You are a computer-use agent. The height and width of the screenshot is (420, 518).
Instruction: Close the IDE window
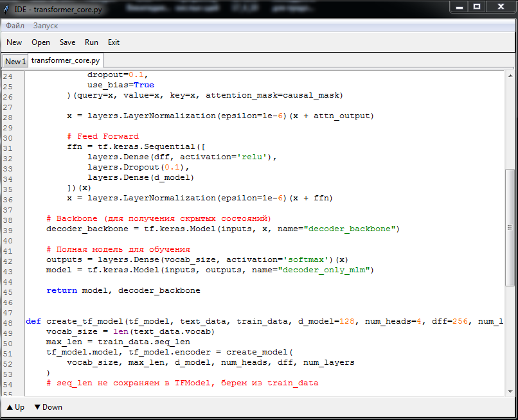[x=501, y=7]
